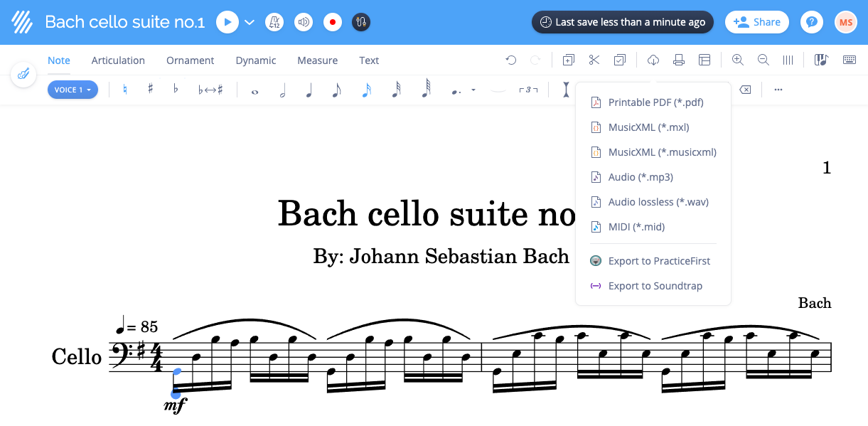Expand the playback options chevron
The width and height of the screenshot is (868, 426).
tap(250, 22)
